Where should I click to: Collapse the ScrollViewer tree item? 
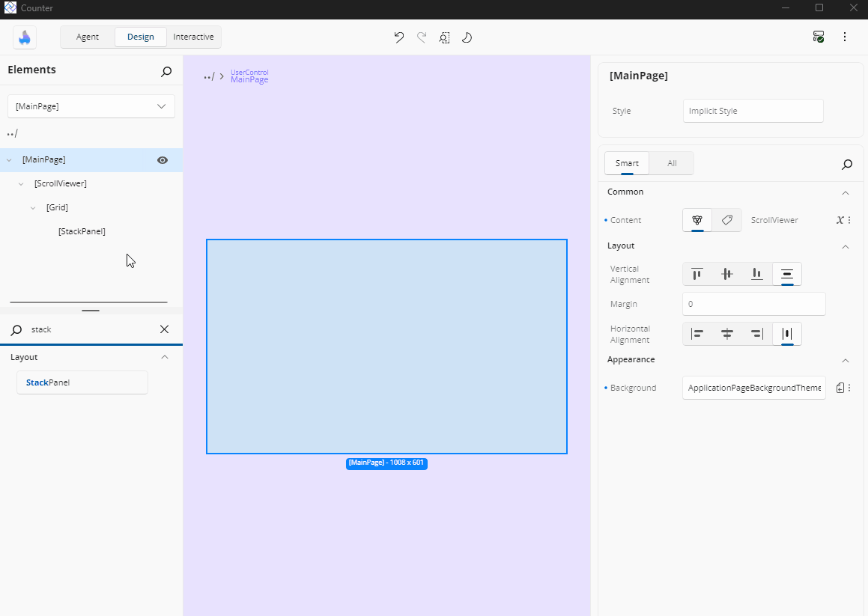20,183
